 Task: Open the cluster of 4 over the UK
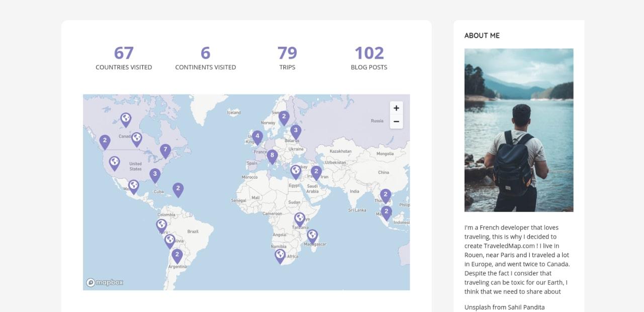pyautogui.click(x=257, y=137)
